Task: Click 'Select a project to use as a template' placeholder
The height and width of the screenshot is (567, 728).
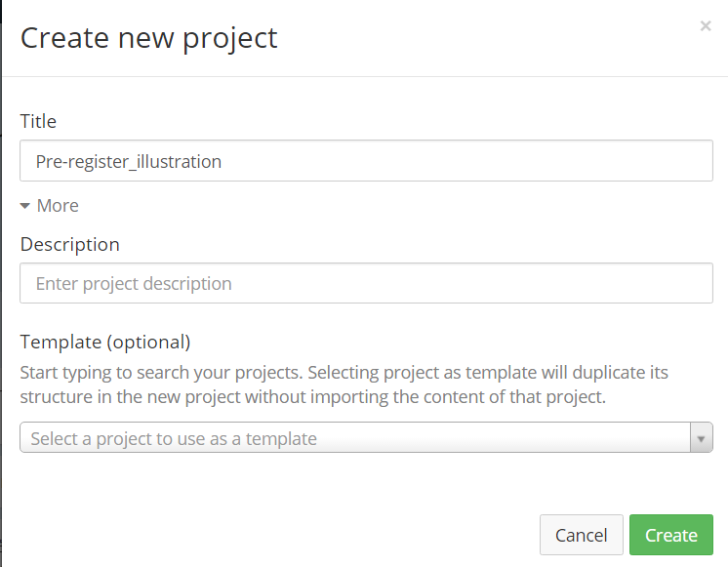Action: (174, 438)
